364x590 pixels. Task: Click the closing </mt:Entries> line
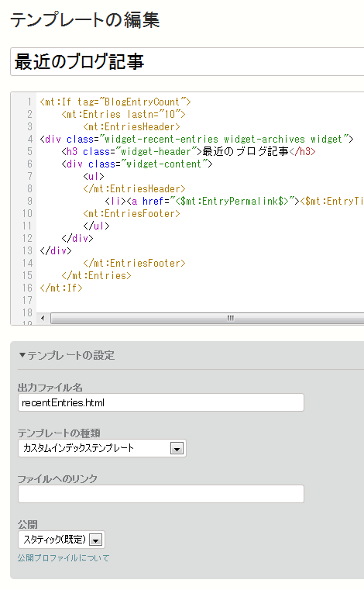96,276
